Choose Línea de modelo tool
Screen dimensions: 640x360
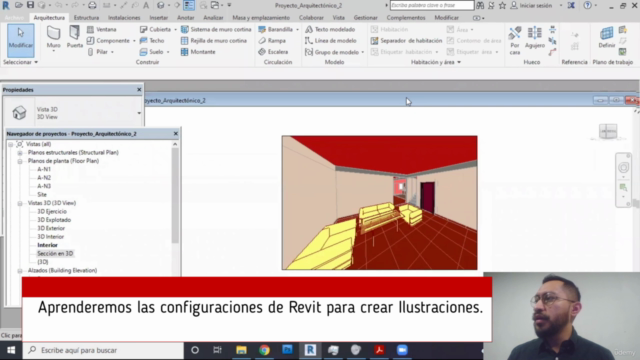[x=331, y=41]
